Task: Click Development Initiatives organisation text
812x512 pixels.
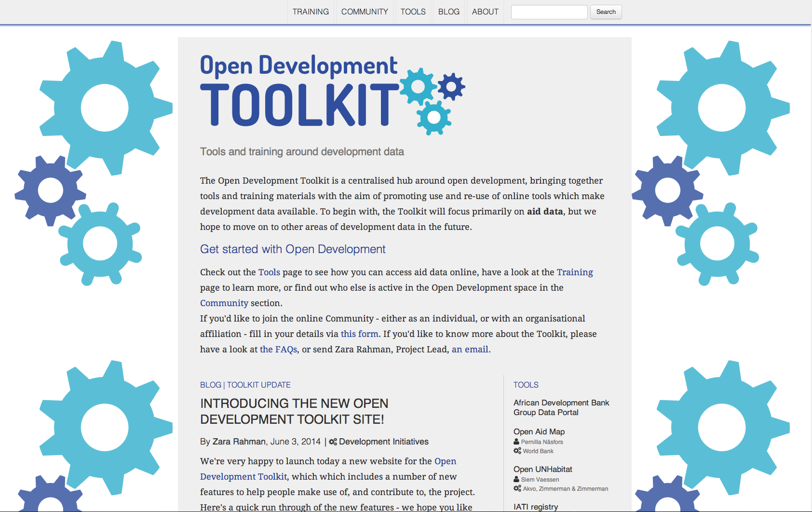Action: click(x=384, y=442)
